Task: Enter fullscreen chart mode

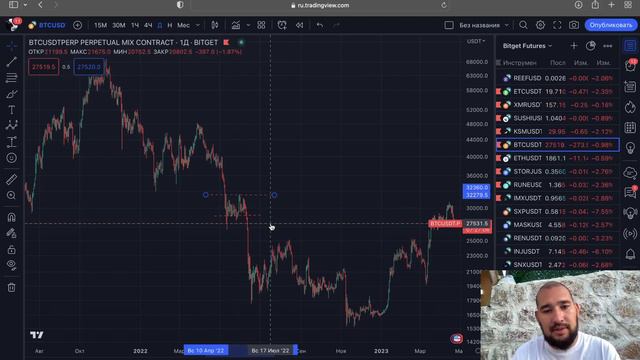Action: click(x=557, y=25)
